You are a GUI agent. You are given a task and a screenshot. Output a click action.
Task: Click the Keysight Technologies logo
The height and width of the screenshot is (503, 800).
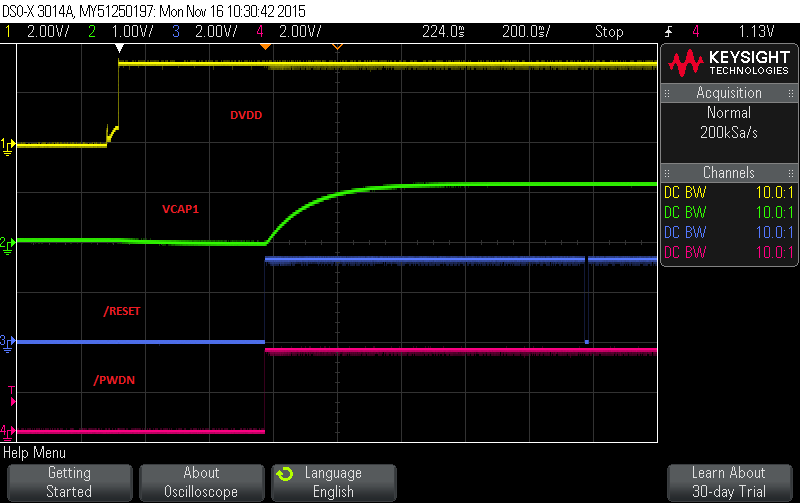coord(729,63)
